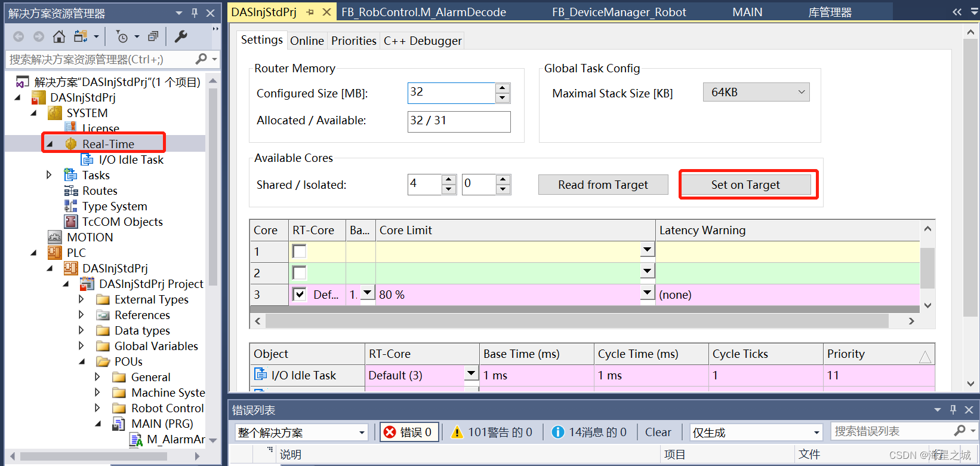Open base time dropdown for Core 3
The width and height of the screenshot is (980, 466).
[368, 292]
